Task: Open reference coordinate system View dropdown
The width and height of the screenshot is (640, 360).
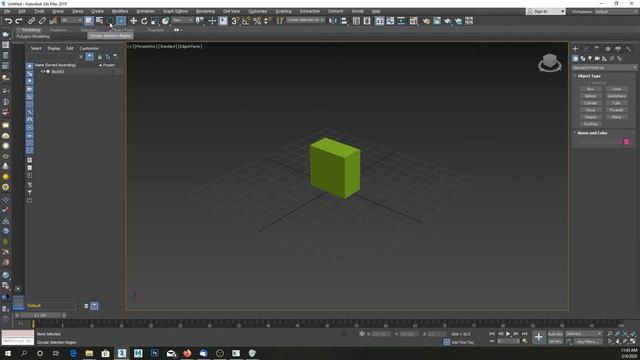Action: (182, 20)
